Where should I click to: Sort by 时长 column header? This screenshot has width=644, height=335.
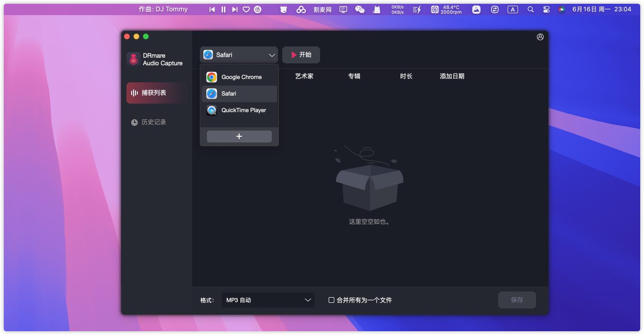point(406,76)
